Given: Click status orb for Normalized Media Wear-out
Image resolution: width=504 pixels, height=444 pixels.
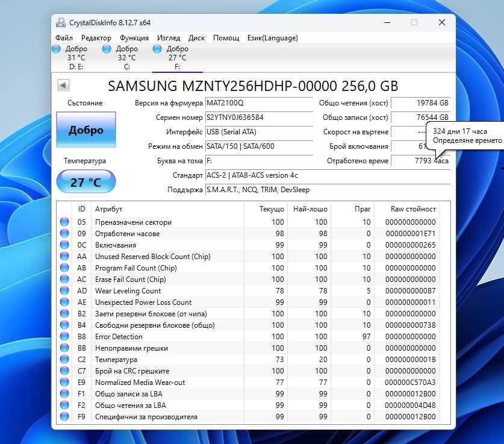Looking at the screenshot, I should [64, 383].
